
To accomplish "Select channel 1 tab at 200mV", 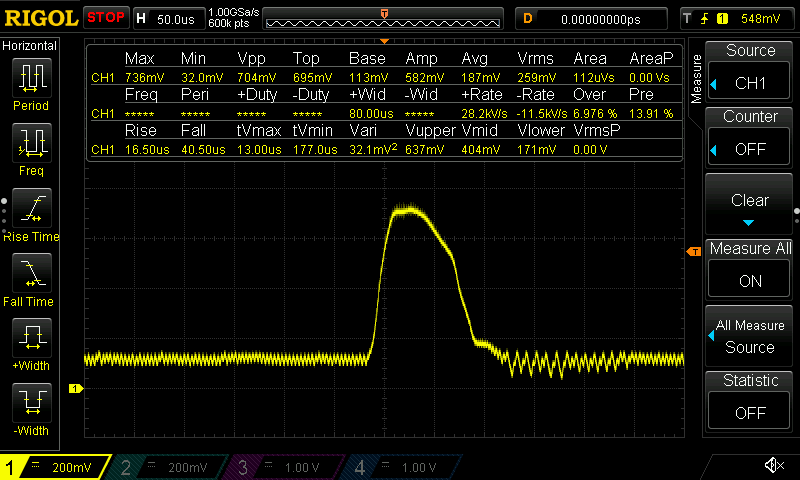I will coord(55,467).
